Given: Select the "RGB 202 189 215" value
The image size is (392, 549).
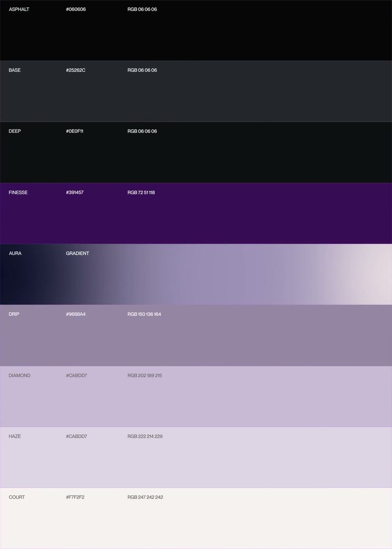Looking at the screenshot, I should coord(145,376).
